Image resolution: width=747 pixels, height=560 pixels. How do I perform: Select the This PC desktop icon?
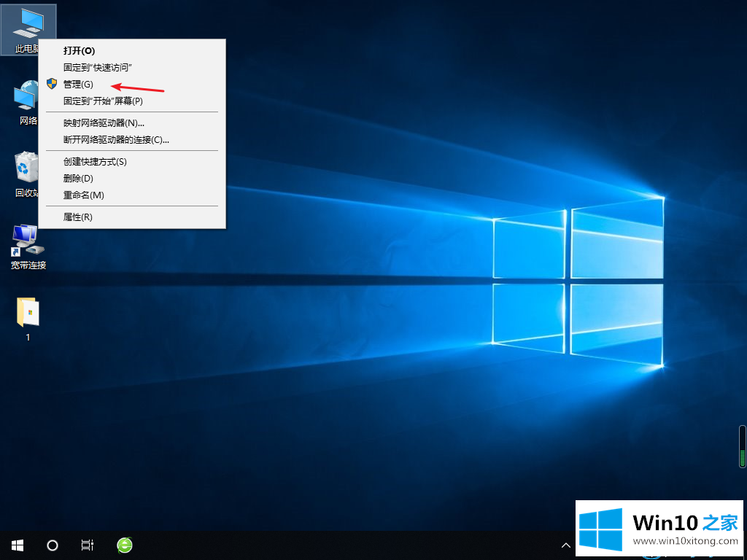coord(28,29)
